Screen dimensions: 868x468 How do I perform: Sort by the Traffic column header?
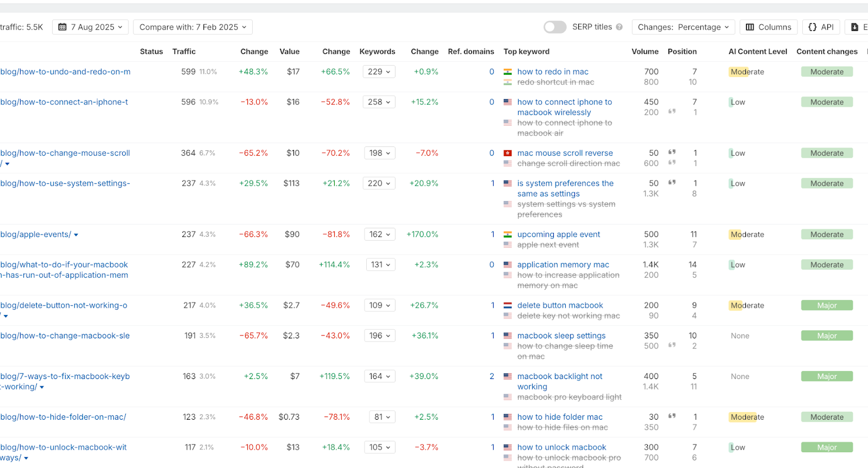184,52
